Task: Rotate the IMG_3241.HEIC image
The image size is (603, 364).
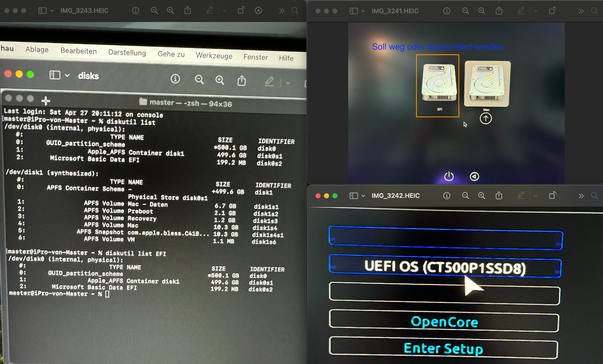Action: (x=552, y=11)
